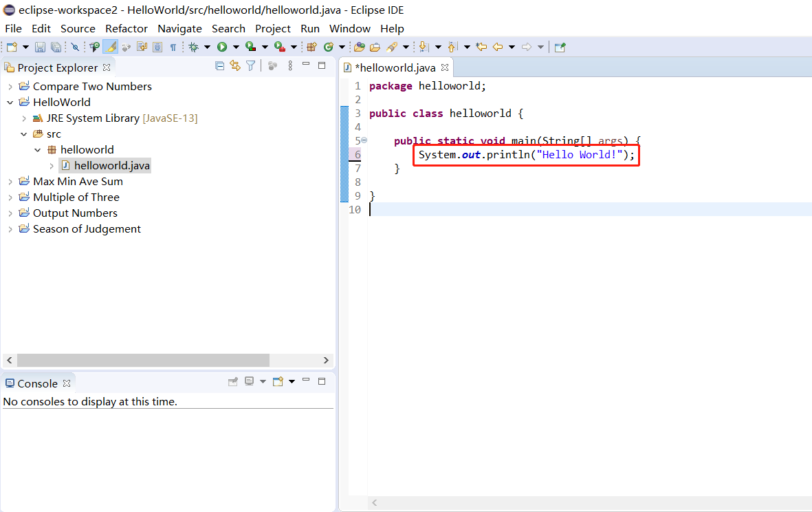Click Collapse All in Project Explorer
Viewport: 812px width, 512px height.
point(220,66)
